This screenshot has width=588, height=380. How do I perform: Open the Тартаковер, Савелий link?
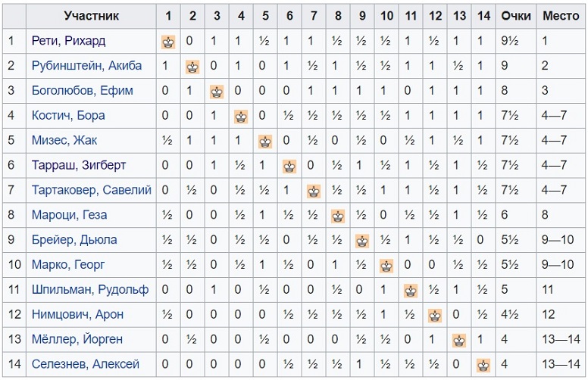92,190
